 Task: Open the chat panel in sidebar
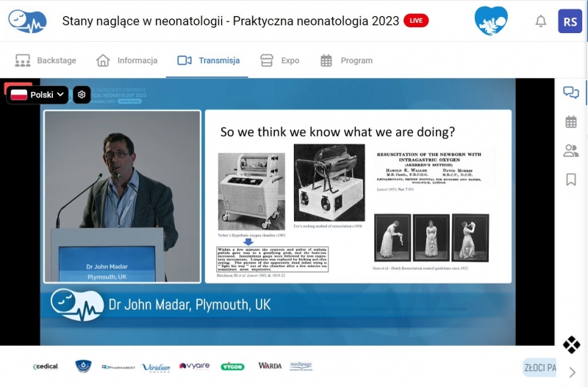[x=570, y=93]
